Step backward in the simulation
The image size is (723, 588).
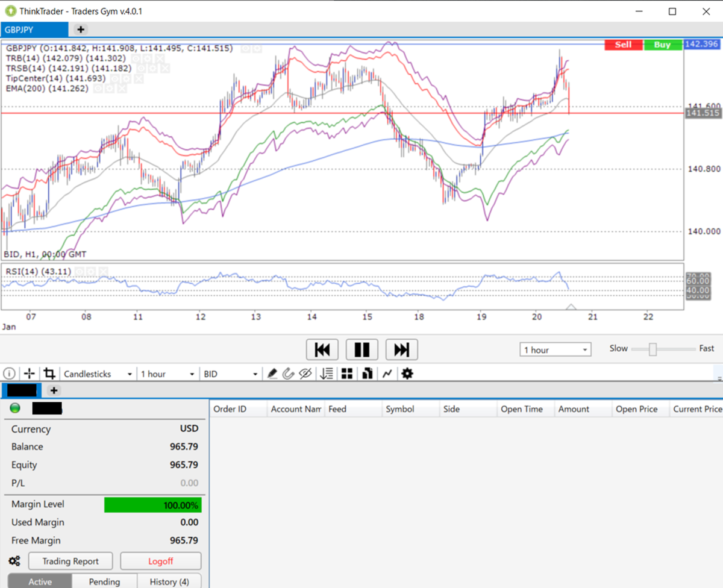pos(322,349)
